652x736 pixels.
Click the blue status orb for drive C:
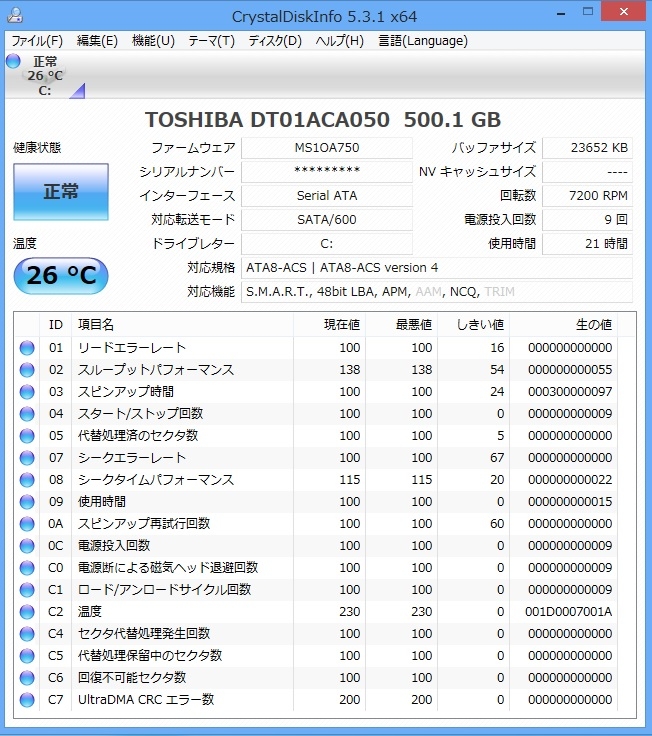(x=13, y=61)
